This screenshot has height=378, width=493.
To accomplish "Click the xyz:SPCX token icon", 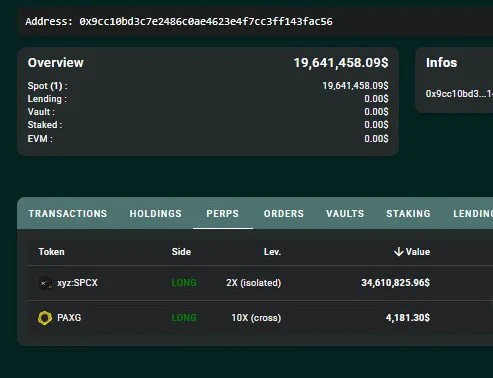I will pos(45,283).
